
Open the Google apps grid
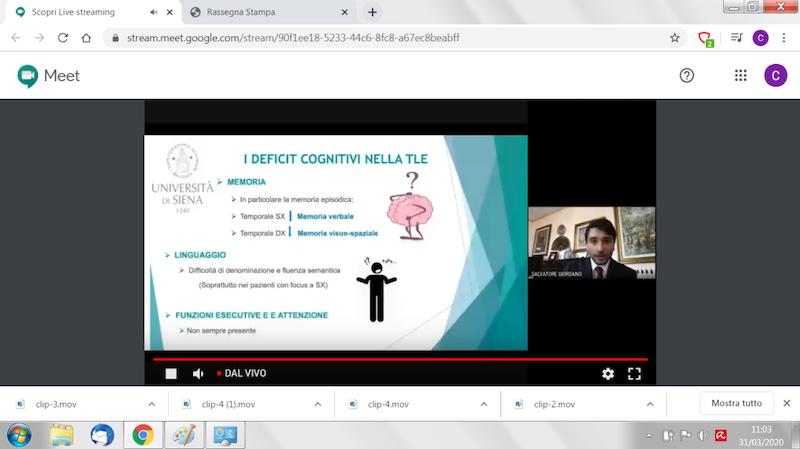coord(741,76)
